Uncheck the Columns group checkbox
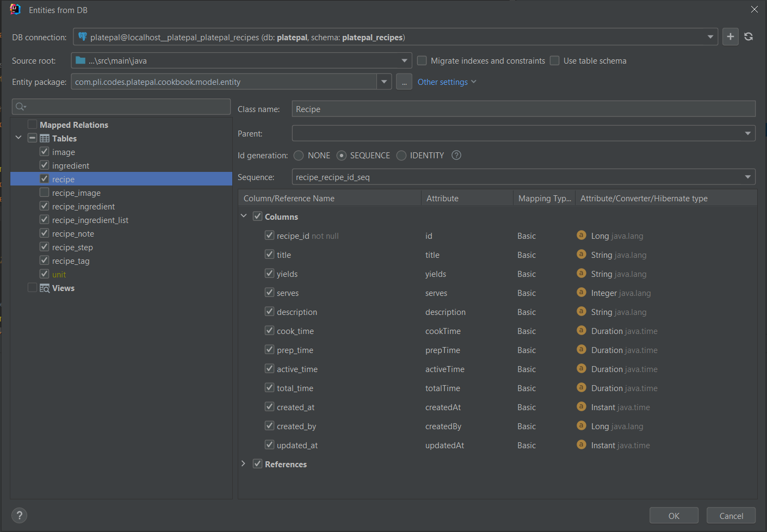Viewport: 767px width, 532px height. [258, 216]
